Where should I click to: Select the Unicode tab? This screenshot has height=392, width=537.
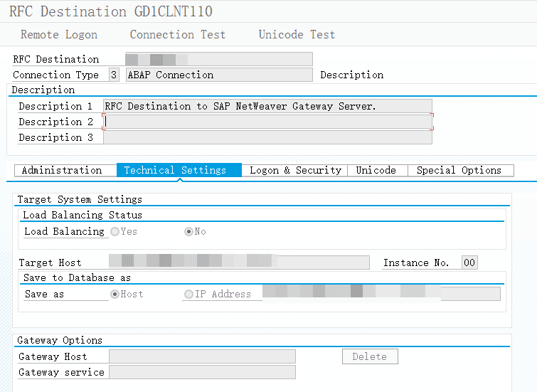[x=376, y=170]
